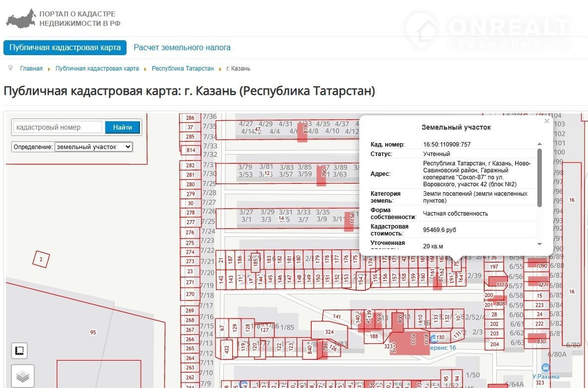Open 'Республика Татарстан' breadcrumb link
Viewport: 588px width, 388px height.
point(183,69)
